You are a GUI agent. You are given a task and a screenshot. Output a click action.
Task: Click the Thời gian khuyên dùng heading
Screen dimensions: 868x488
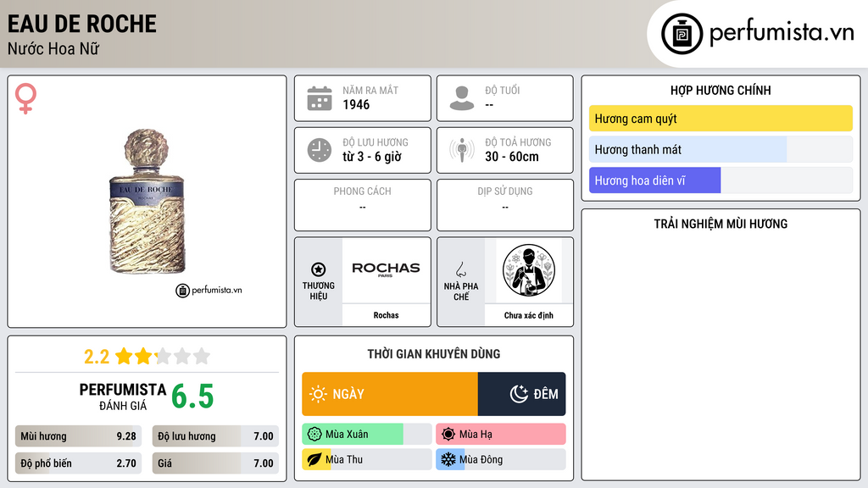[434, 354]
